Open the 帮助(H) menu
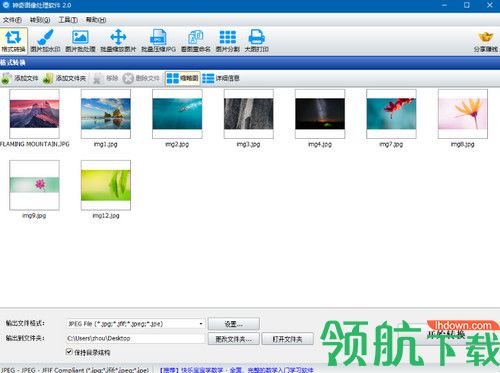The image size is (500, 373). pos(96,20)
